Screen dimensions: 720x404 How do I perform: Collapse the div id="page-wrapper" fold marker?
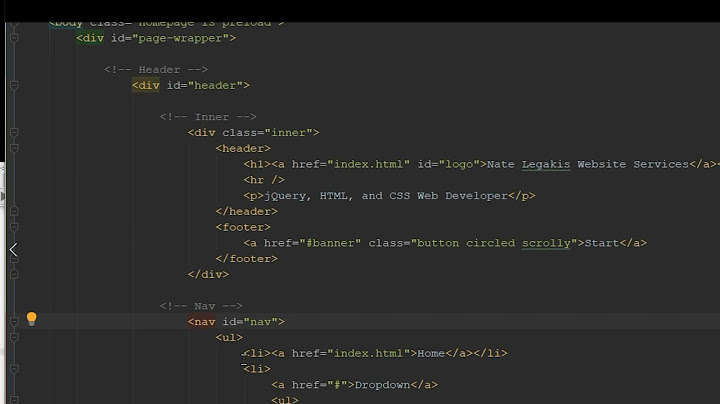(14, 39)
